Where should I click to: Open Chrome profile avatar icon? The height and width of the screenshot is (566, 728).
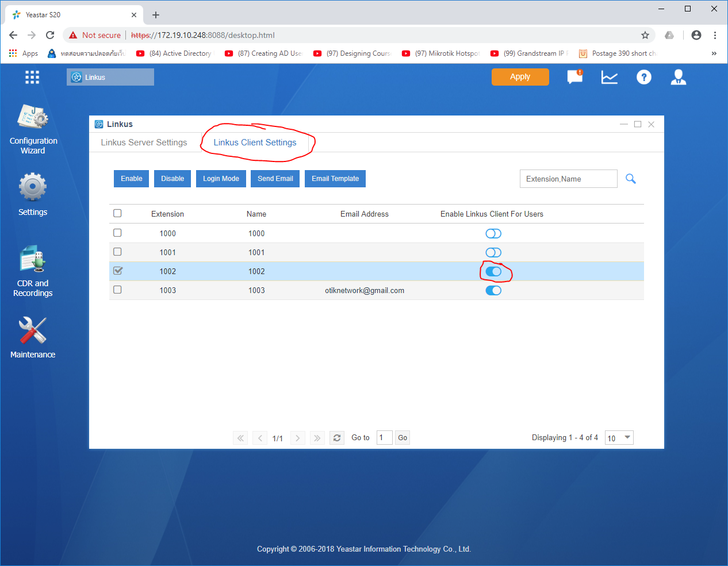(x=696, y=35)
